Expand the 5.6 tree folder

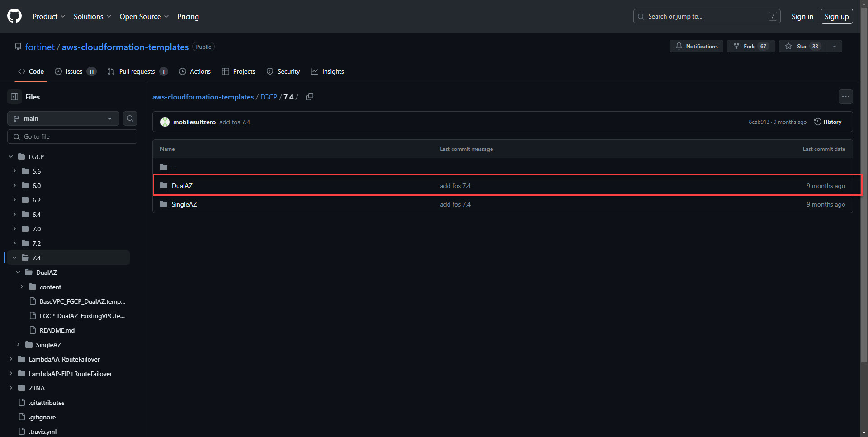point(14,171)
